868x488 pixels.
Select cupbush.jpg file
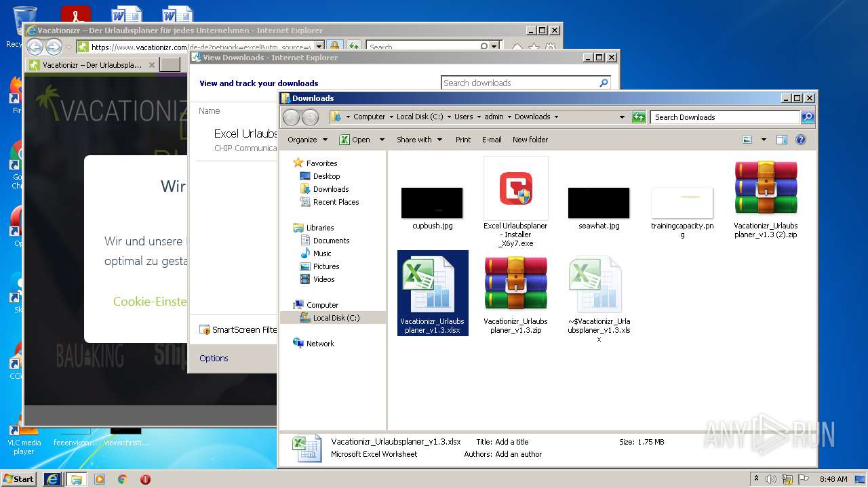pyautogui.click(x=432, y=209)
